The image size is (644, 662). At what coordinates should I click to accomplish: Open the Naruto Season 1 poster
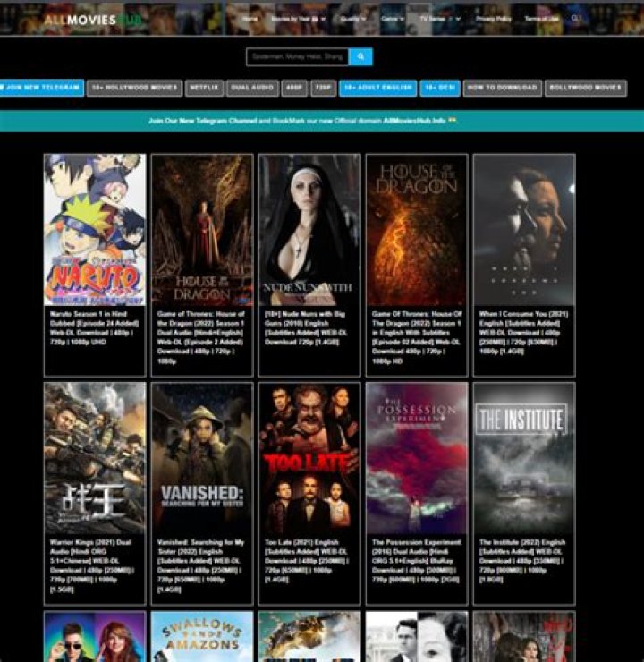(95, 230)
